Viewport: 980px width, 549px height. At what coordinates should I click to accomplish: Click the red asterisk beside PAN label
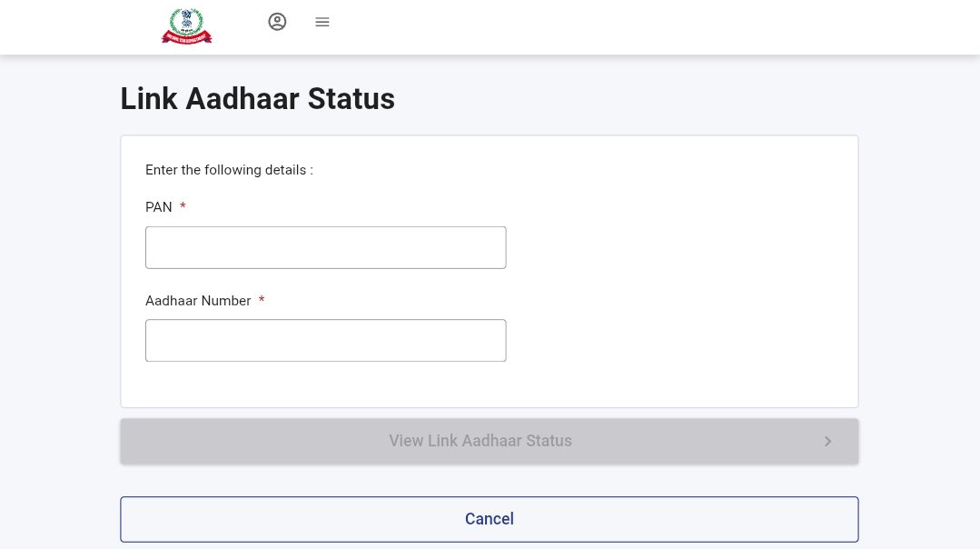[x=183, y=207]
